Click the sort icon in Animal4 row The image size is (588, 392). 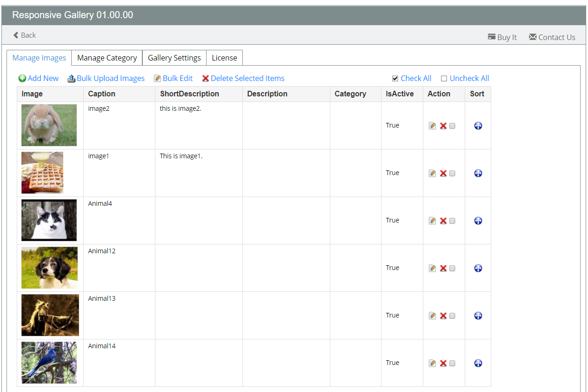pyautogui.click(x=478, y=221)
